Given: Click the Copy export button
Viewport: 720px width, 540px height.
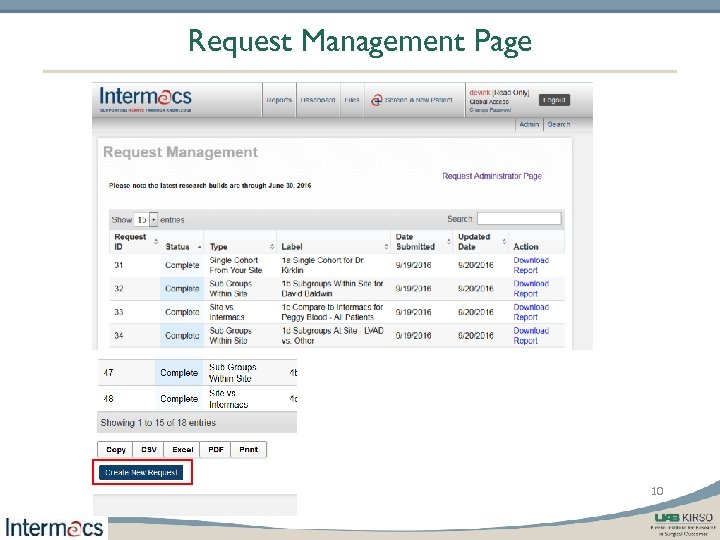Looking at the screenshot, I should (116, 450).
